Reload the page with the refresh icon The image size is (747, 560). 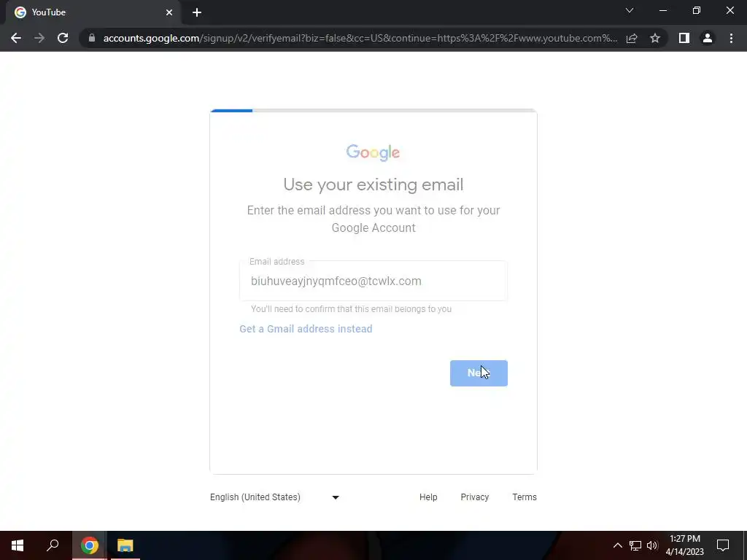point(63,38)
